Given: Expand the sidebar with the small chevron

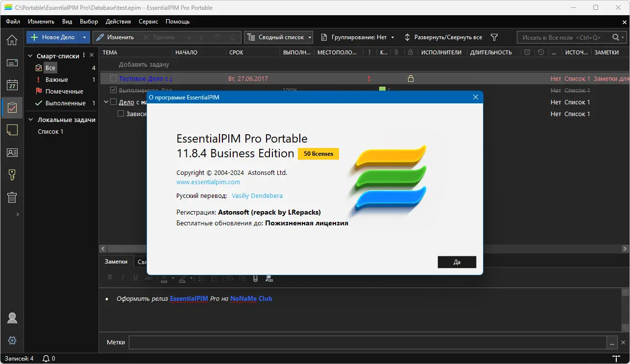Looking at the screenshot, I should (x=18, y=214).
